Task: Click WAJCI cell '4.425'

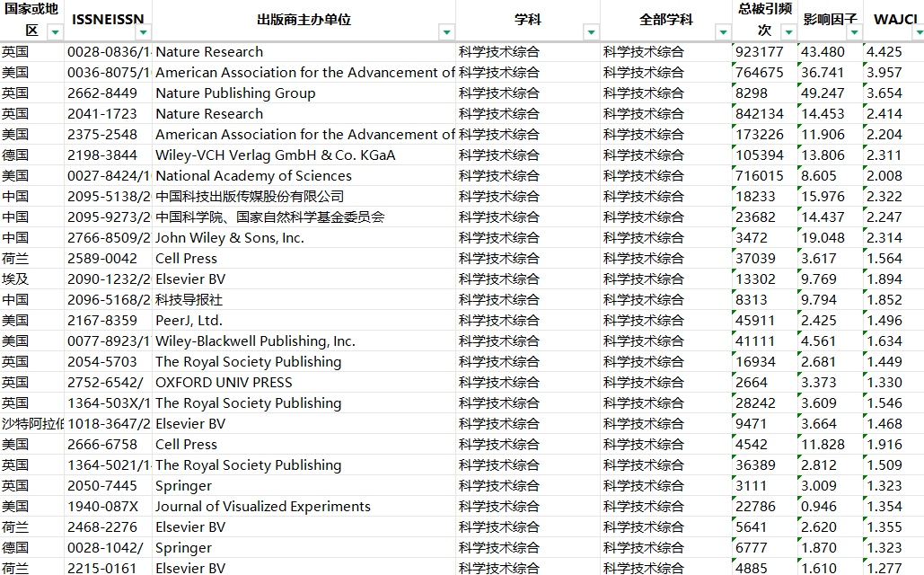Action: click(x=893, y=52)
